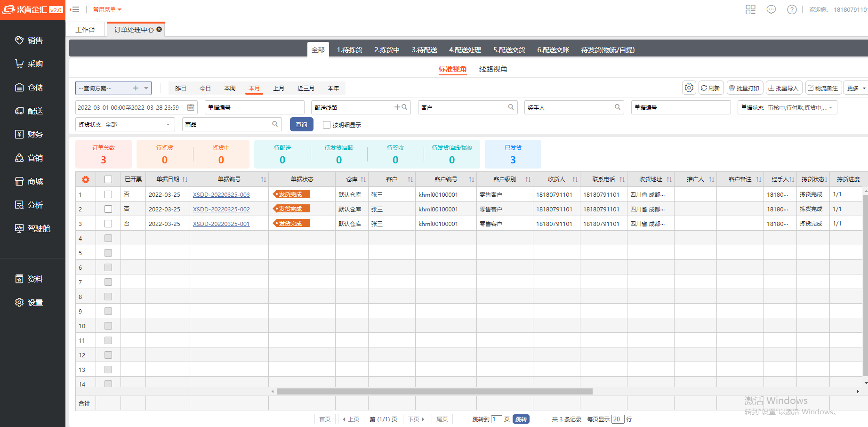
Task: Select the 2.拣货中 status tab
Action: (x=386, y=49)
